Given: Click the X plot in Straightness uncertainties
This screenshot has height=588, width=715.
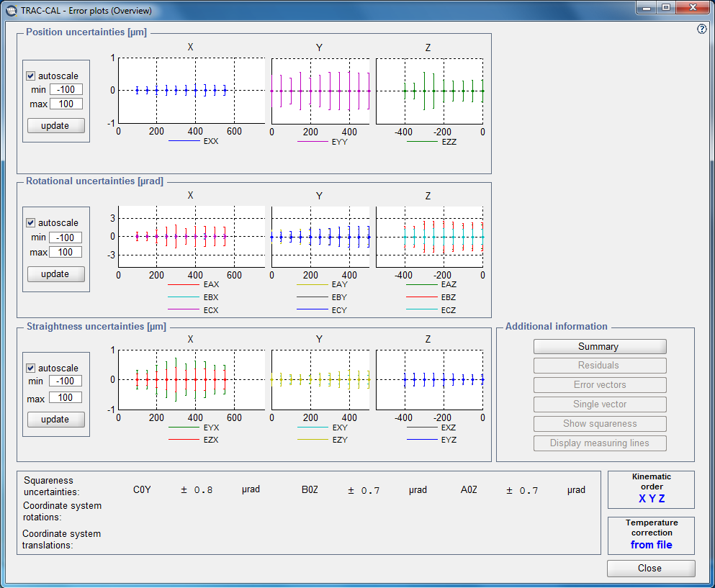Looking at the screenshot, I should [192, 380].
